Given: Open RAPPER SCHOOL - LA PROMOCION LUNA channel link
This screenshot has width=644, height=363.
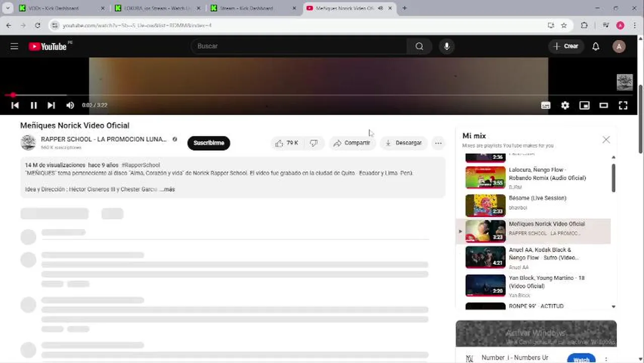Looking at the screenshot, I should coord(104,139).
